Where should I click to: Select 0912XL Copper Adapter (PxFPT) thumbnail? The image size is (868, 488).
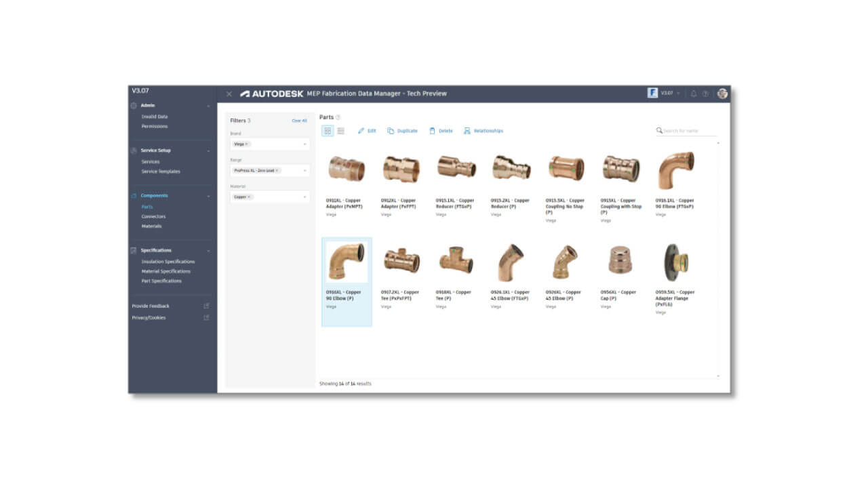click(x=401, y=168)
